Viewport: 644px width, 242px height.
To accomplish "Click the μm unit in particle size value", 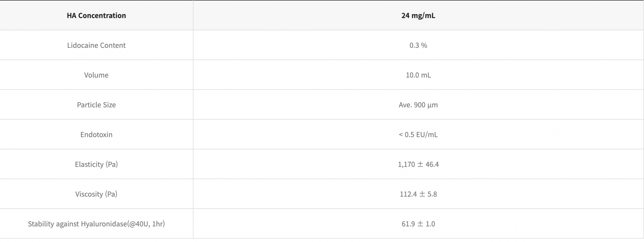I will point(432,105).
